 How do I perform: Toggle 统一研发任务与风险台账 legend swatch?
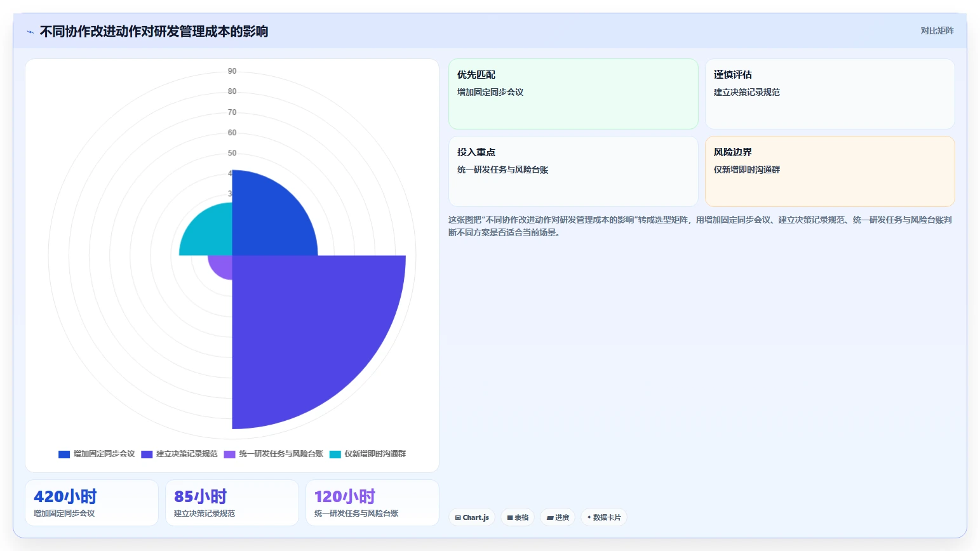tap(229, 454)
